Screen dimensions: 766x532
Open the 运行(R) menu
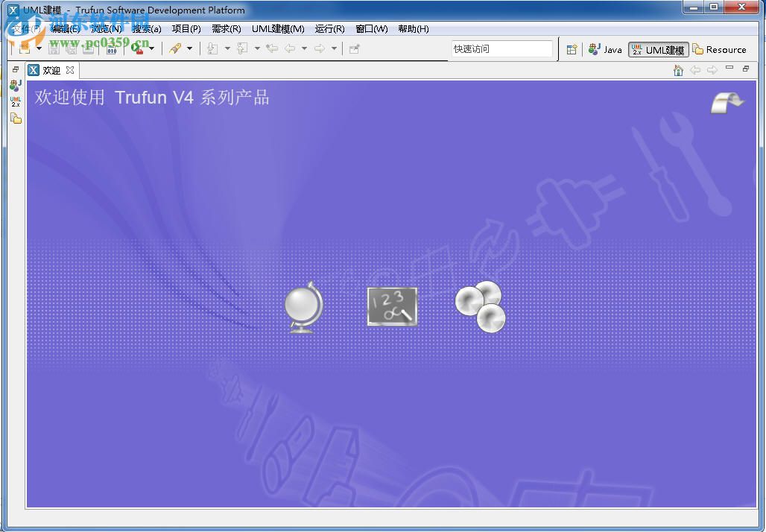pos(330,29)
